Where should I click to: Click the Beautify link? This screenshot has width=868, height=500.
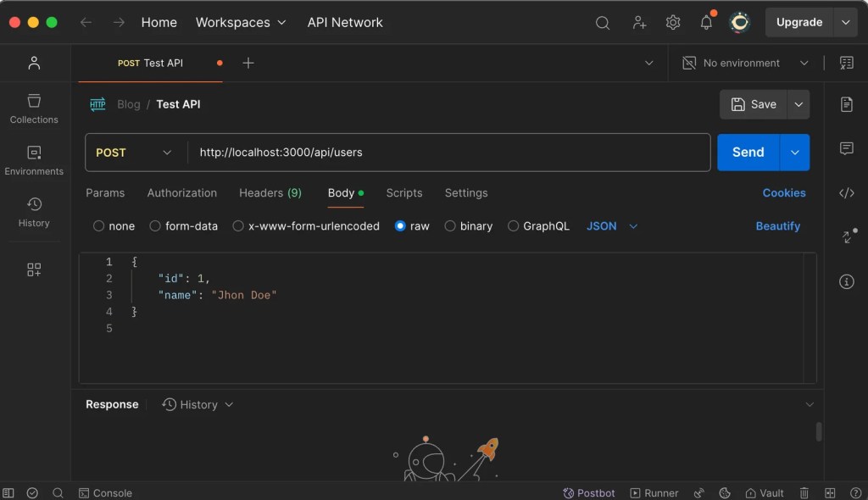pos(778,226)
